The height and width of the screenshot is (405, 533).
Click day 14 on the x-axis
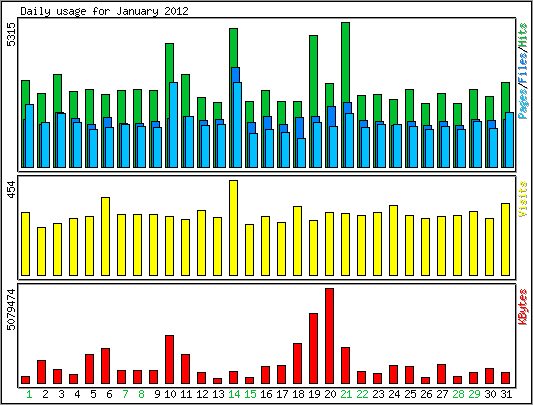click(x=234, y=394)
